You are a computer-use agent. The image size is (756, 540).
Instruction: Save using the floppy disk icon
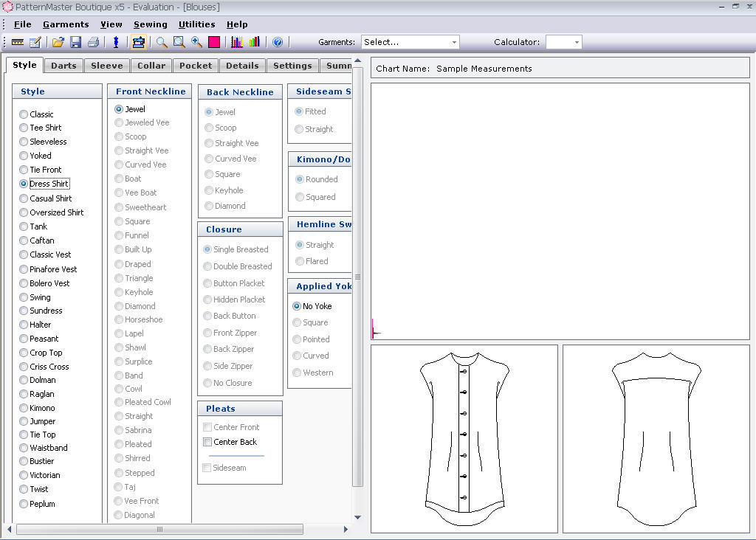pyautogui.click(x=76, y=42)
